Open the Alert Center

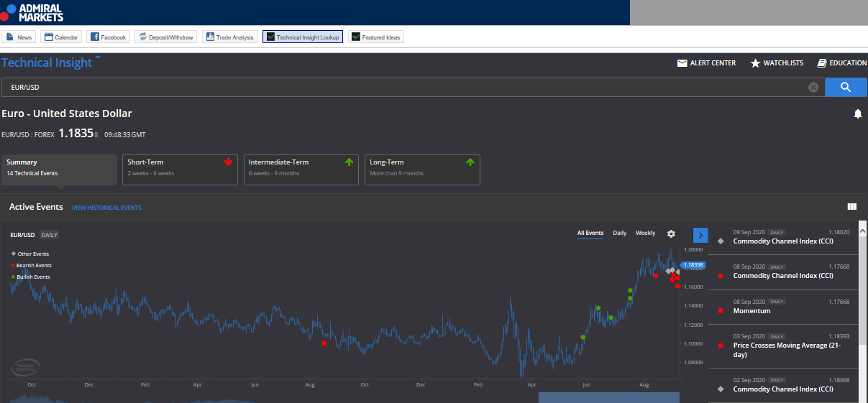coord(706,63)
